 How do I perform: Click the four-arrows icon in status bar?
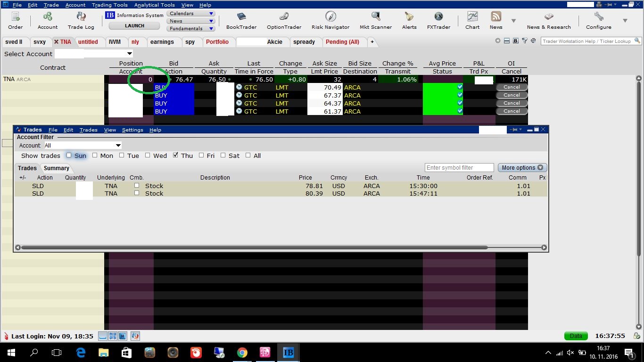[x=113, y=336]
